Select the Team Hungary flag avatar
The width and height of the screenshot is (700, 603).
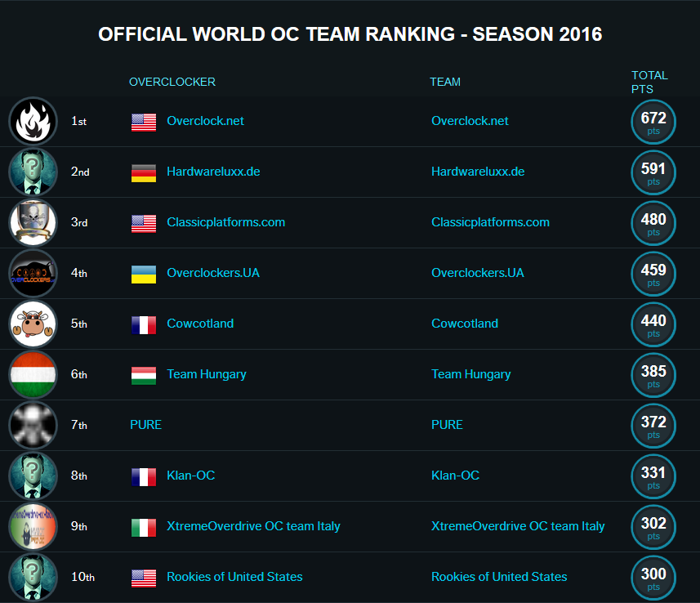(33, 374)
